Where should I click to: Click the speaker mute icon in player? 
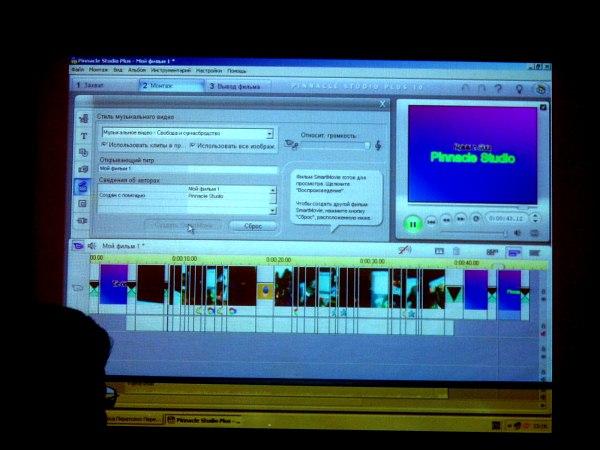pyautogui.click(x=517, y=233)
